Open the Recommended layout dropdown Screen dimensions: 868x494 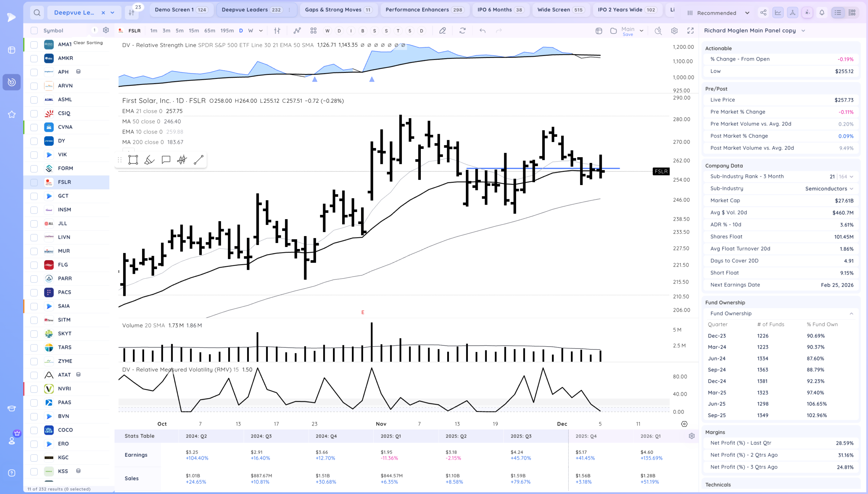(x=719, y=13)
